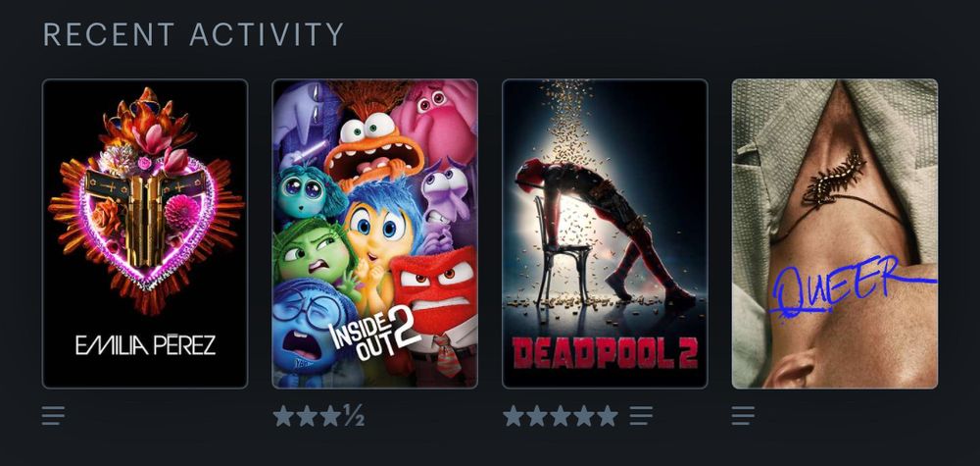Click the blue handwritten Queer title
This screenshot has width=980, height=466.
pos(854,286)
